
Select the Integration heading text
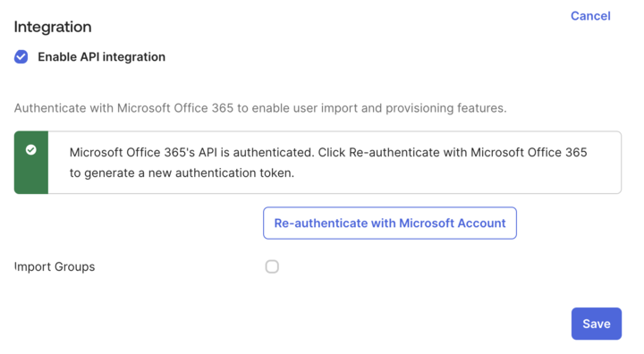click(53, 27)
